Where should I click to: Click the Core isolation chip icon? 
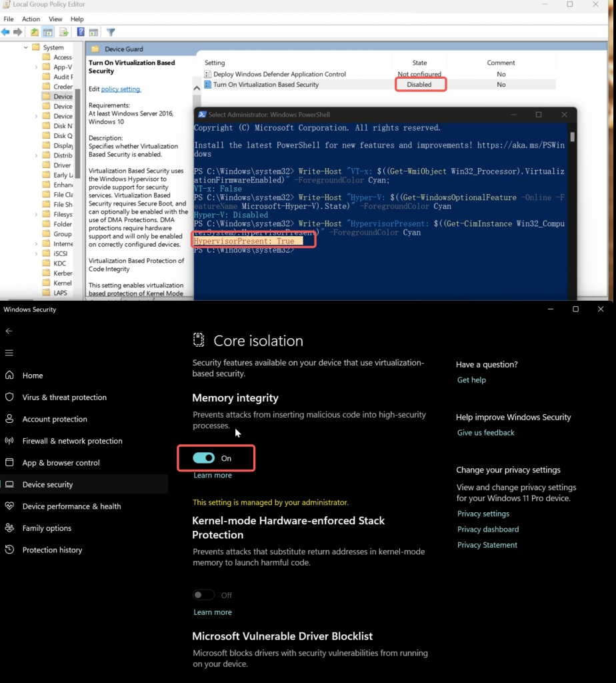tap(199, 340)
